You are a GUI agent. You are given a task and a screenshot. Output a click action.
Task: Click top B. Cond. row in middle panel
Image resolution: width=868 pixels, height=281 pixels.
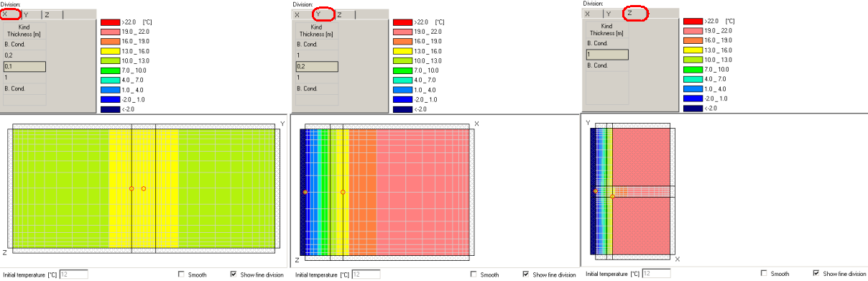coord(316,45)
